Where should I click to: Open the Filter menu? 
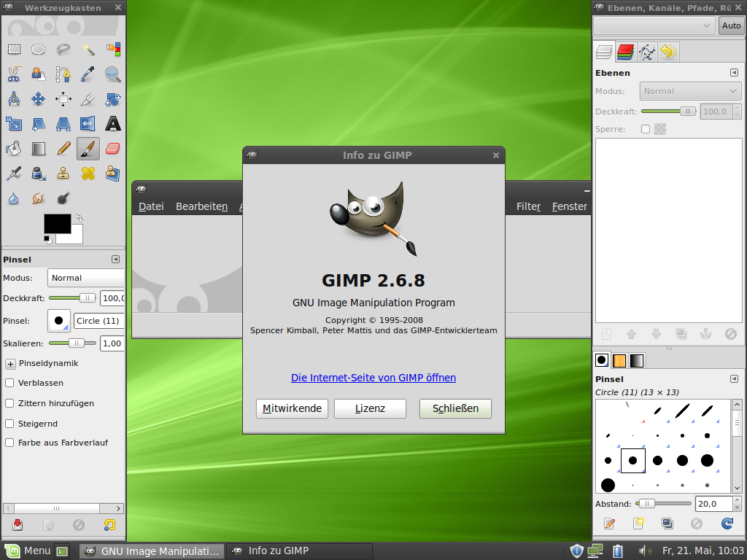[x=528, y=206]
